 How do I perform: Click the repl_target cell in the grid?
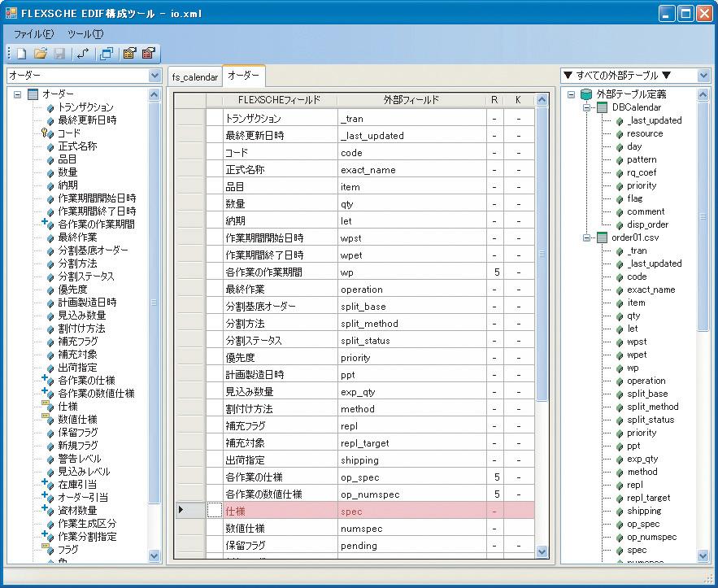tap(412, 443)
